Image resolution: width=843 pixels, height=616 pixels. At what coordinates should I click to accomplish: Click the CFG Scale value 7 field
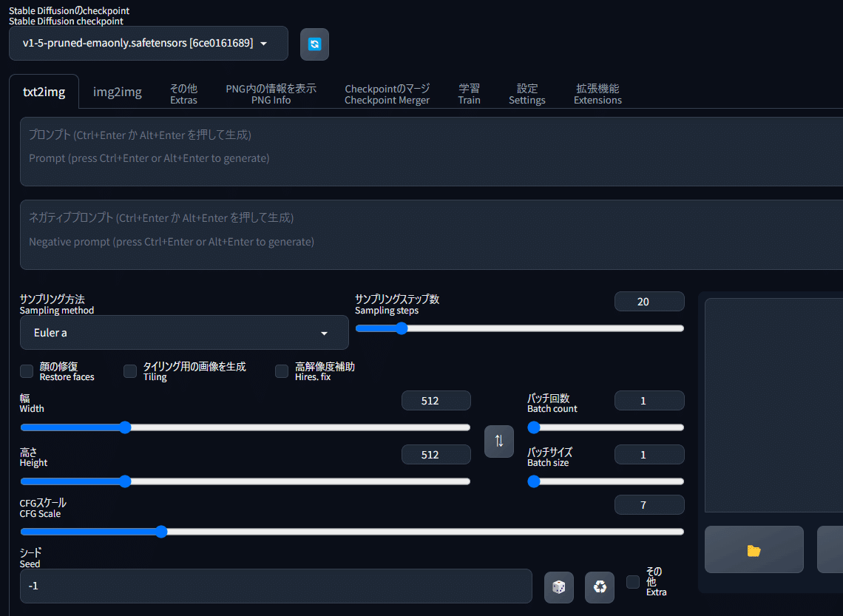point(649,505)
